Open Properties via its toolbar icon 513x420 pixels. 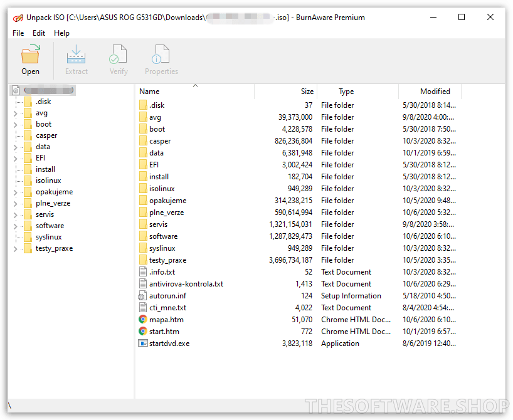click(161, 55)
